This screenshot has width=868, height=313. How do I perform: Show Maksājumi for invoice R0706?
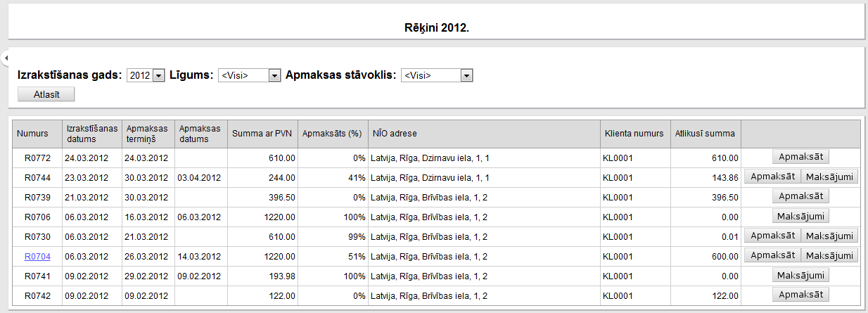click(800, 216)
